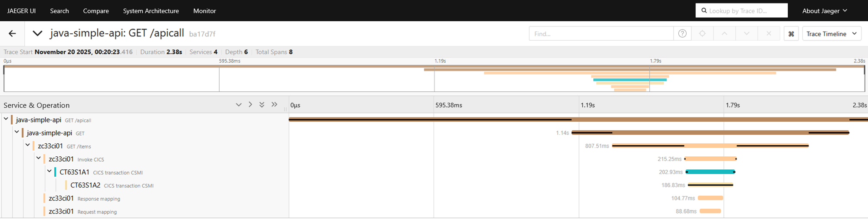Screen dimensions: 868x220
Task: Click the 807.51ms span bar
Action: (x=710, y=146)
